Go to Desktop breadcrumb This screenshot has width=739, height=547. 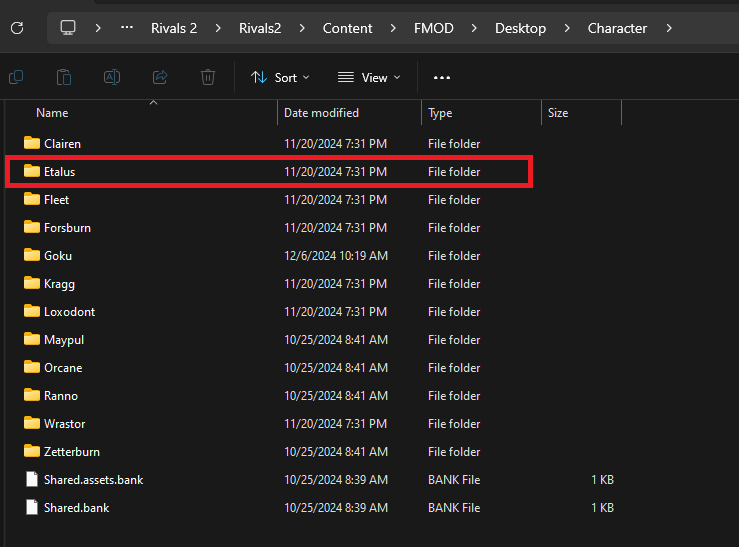[x=520, y=28]
